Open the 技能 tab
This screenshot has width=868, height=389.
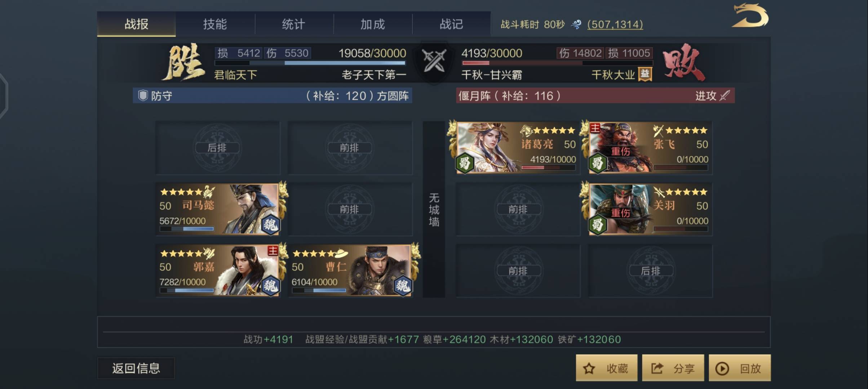click(215, 24)
